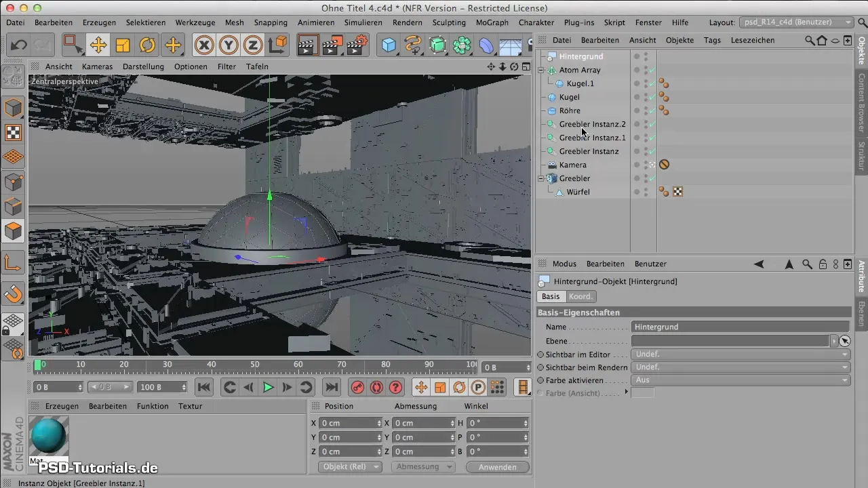Collapse the Greebler tree node
Image resolution: width=868 pixels, height=488 pixels.
click(541, 178)
